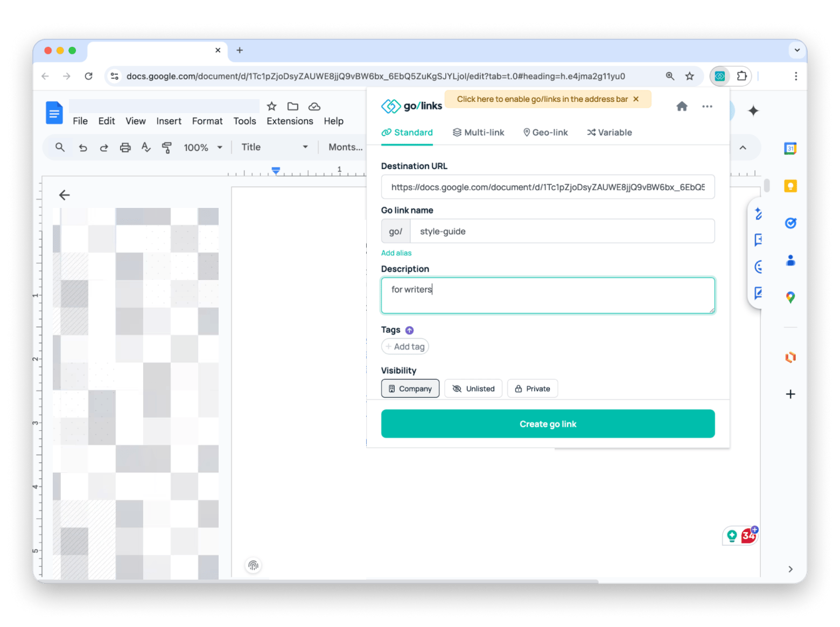Click Create go link button

(x=548, y=424)
